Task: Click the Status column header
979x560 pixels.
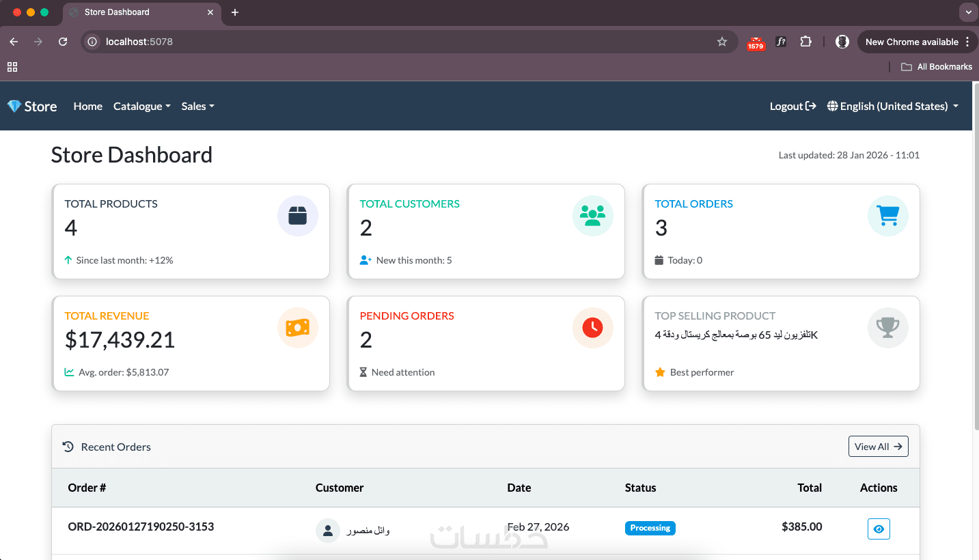Action: (641, 488)
